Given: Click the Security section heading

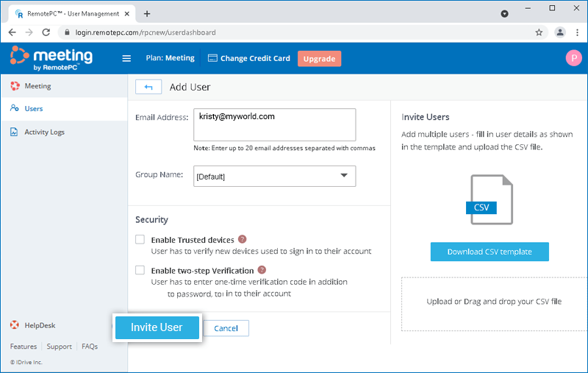Looking at the screenshot, I should (151, 219).
